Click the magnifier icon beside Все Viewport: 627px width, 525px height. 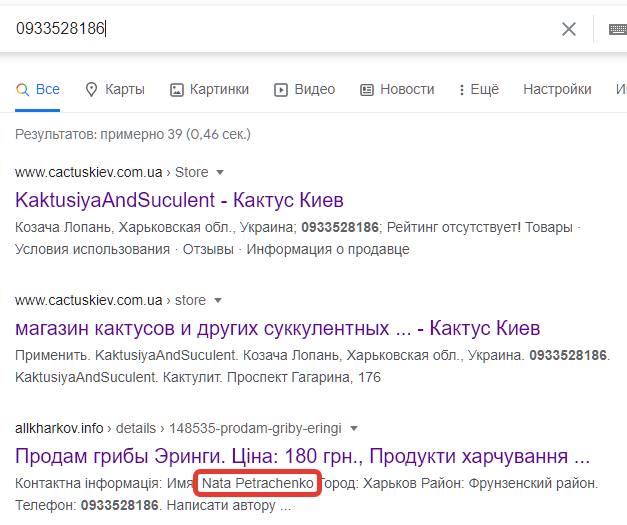22,90
